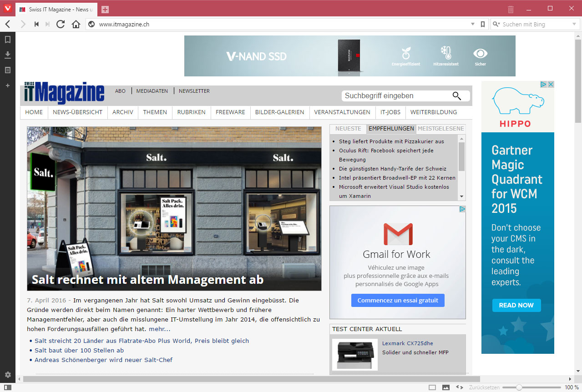Image resolution: width=582 pixels, height=392 pixels.
Task: Submit the site search with magnifier icon
Action: pos(457,95)
